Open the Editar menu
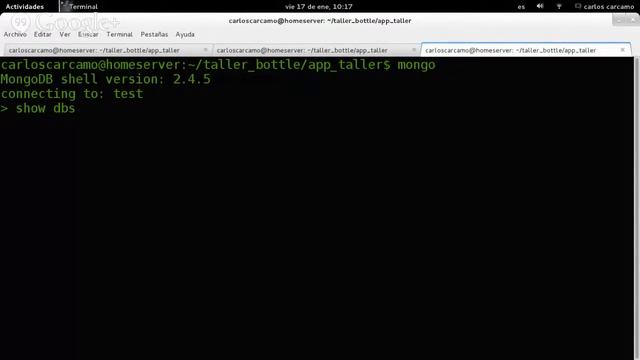 point(42,34)
